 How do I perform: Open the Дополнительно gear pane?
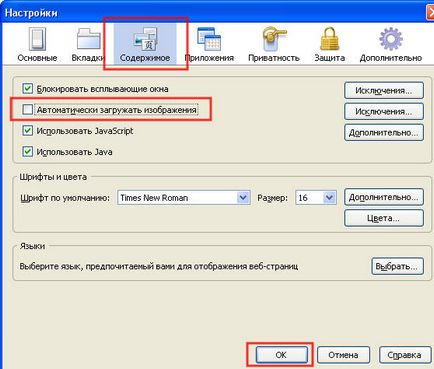391,45
